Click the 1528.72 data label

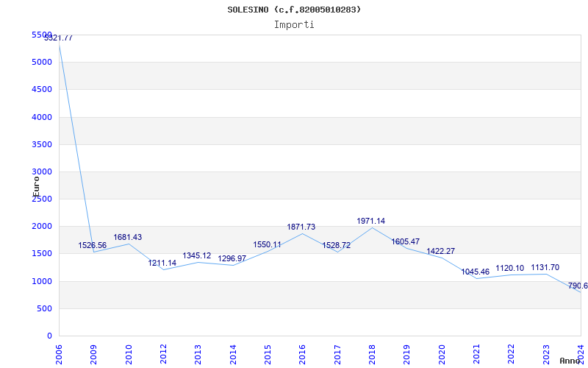[337, 245]
